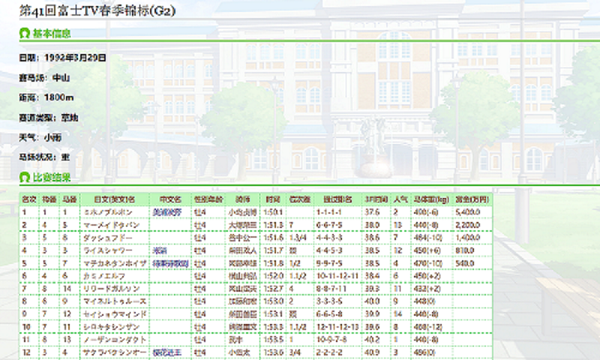
Task: Click the passing order cell 1-1-1-1
Action: point(338,212)
